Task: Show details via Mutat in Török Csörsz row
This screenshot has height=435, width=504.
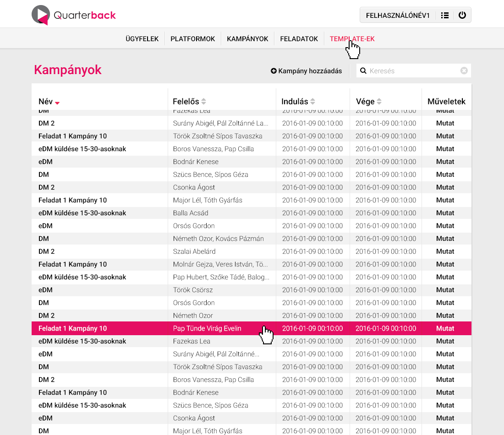Action: click(x=445, y=290)
